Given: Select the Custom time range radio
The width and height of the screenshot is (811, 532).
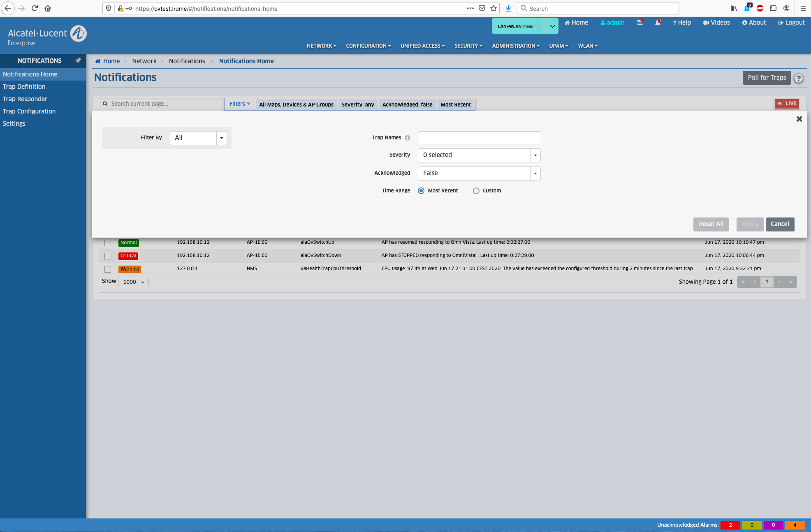Looking at the screenshot, I should pos(476,191).
